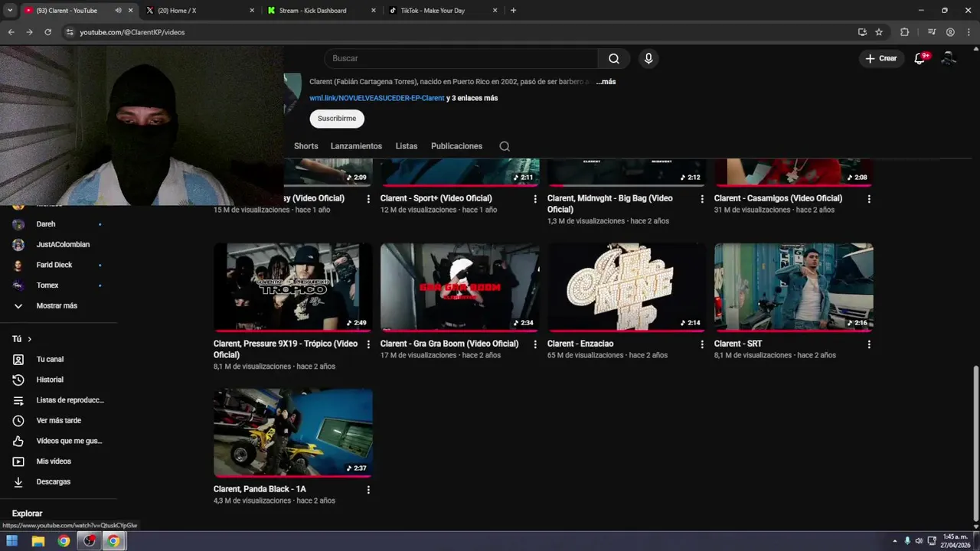
Task: Open the Clarent - SRT video thumbnail
Action: pyautogui.click(x=794, y=287)
